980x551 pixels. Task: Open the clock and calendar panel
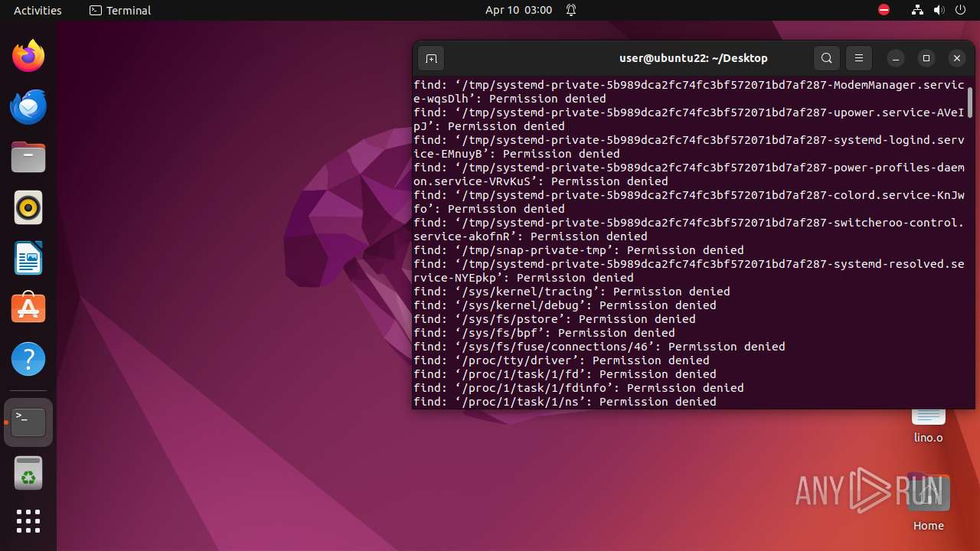click(518, 10)
